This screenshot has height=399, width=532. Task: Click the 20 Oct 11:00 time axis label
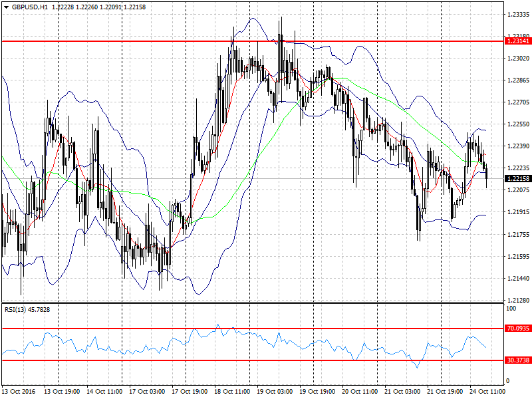360,391
